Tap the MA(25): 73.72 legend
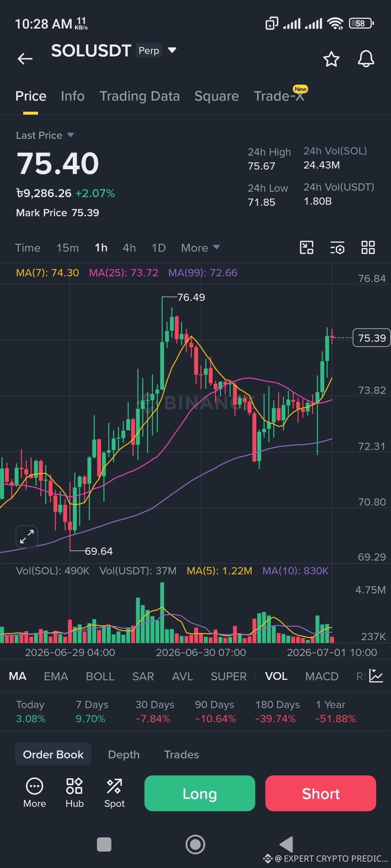 [124, 273]
